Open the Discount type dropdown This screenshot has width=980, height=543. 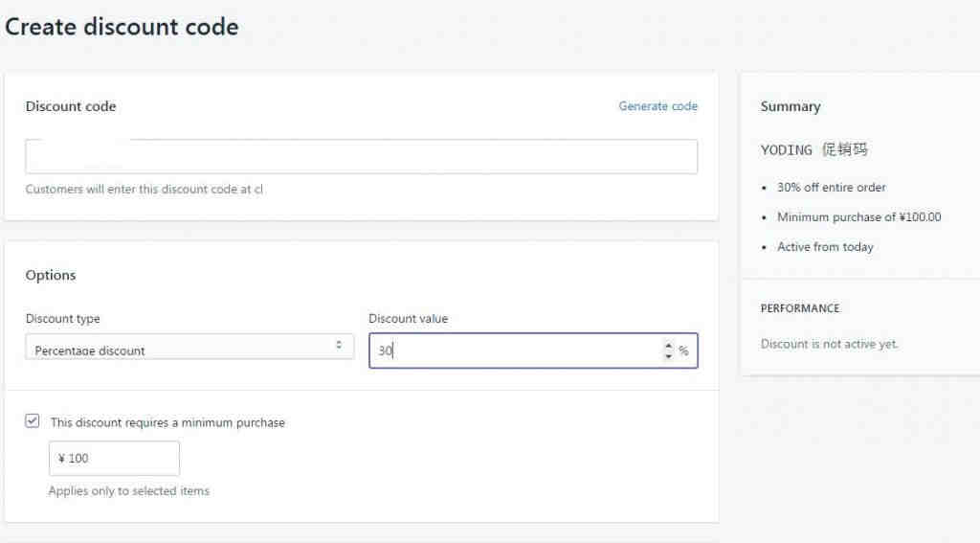point(182,348)
